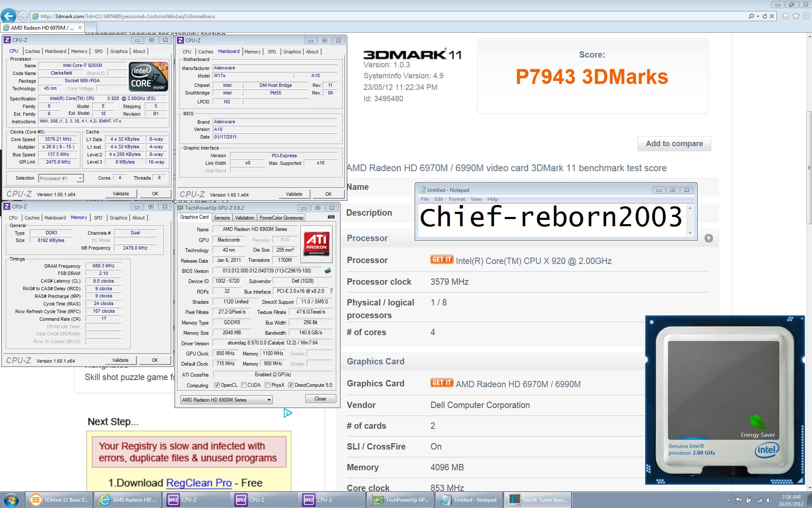Open the AMD Radeon HD 6900M Series dropdown
The image size is (812, 508).
pos(226,400)
